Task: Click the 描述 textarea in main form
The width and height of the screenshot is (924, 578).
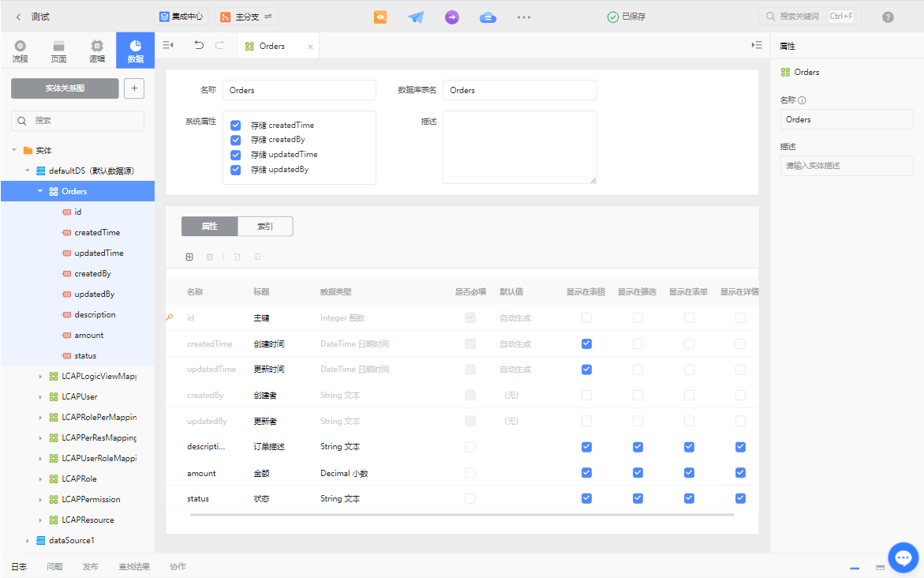Action: pyautogui.click(x=520, y=148)
